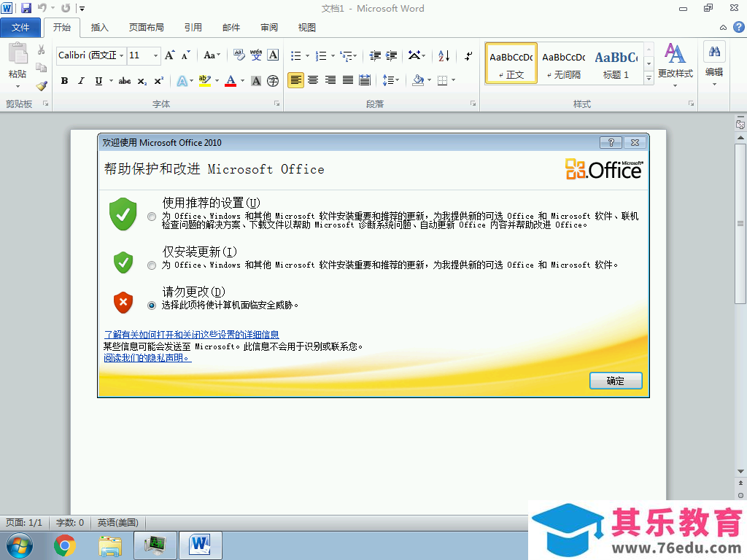Click Grow Font icon

click(169, 55)
